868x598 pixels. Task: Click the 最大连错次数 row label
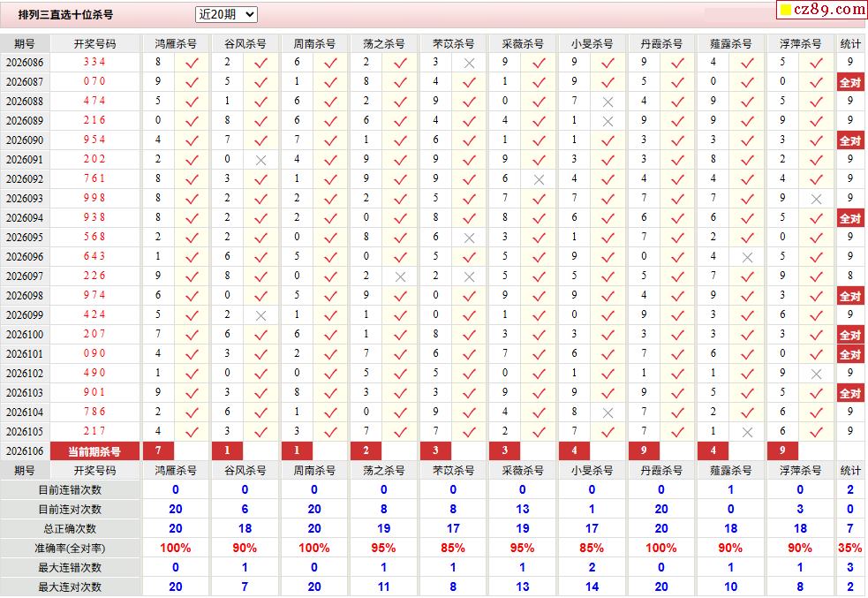pyautogui.click(x=70, y=568)
